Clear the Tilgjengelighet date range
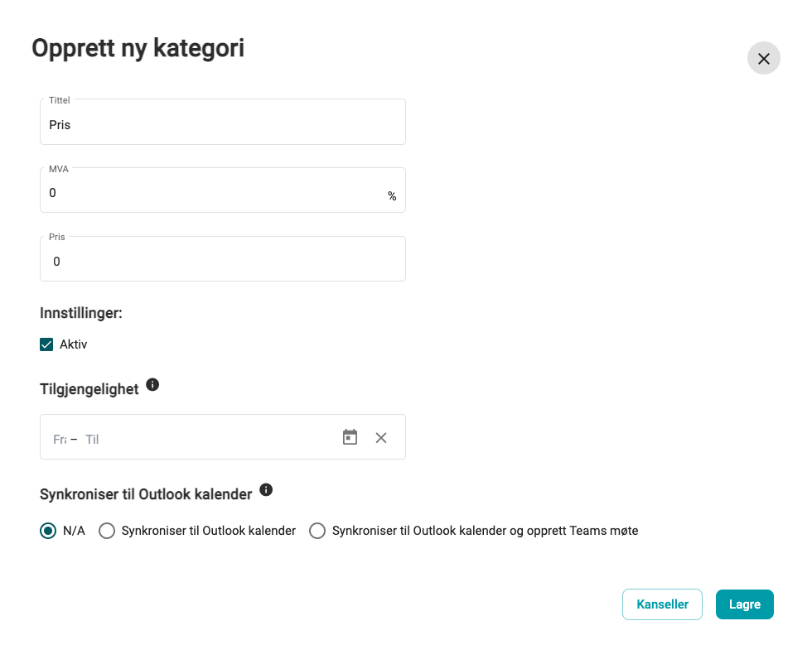This screenshot has width=812, height=645. pyautogui.click(x=381, y=438)
